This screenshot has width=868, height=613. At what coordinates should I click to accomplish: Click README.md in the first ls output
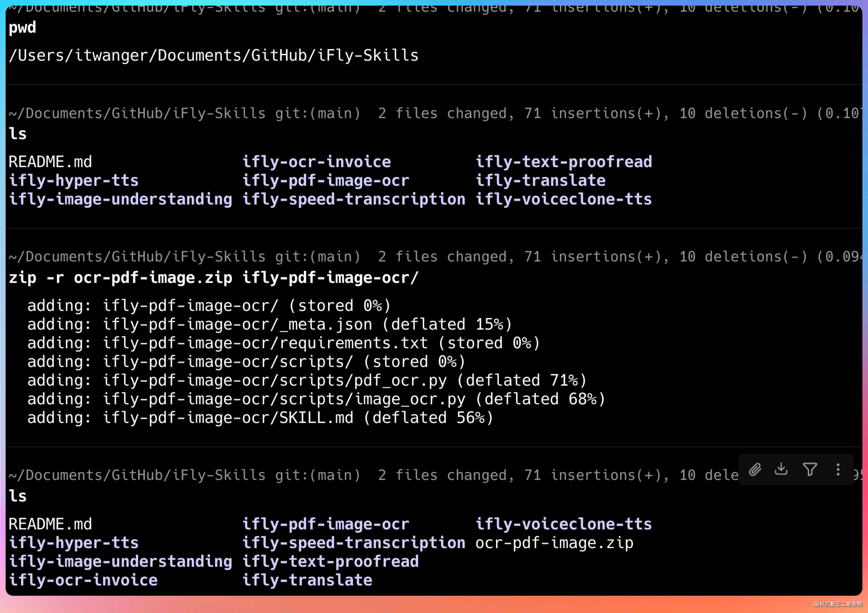point(50,162)
